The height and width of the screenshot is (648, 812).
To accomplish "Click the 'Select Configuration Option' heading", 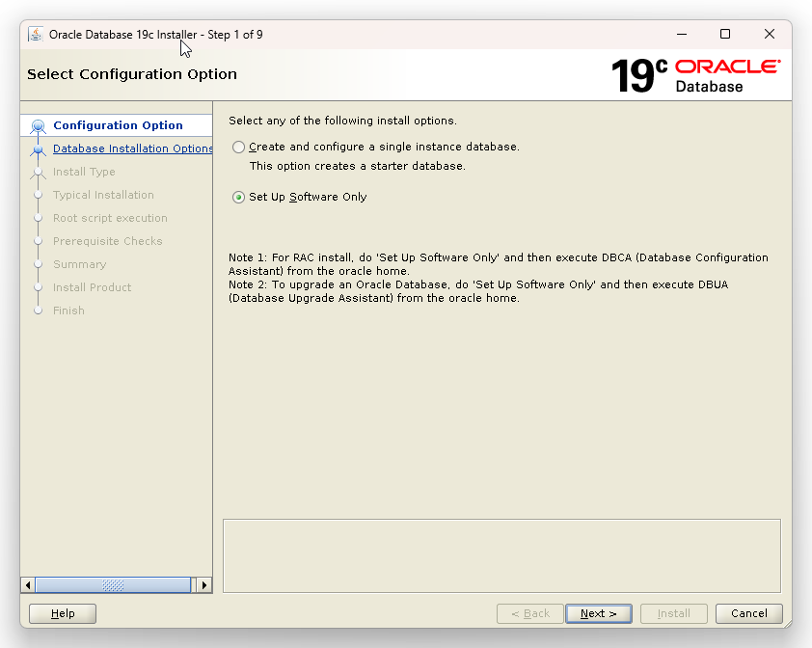I will point(132,74).
